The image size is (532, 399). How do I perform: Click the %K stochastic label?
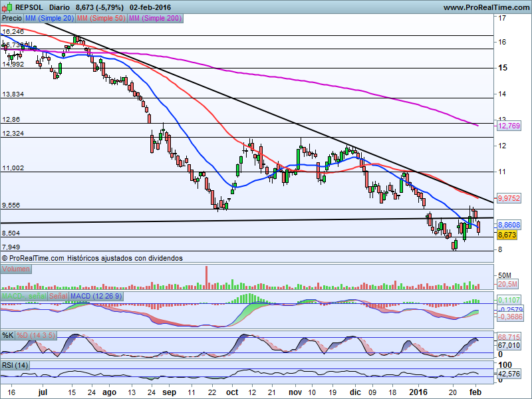[x=8, y=336]
